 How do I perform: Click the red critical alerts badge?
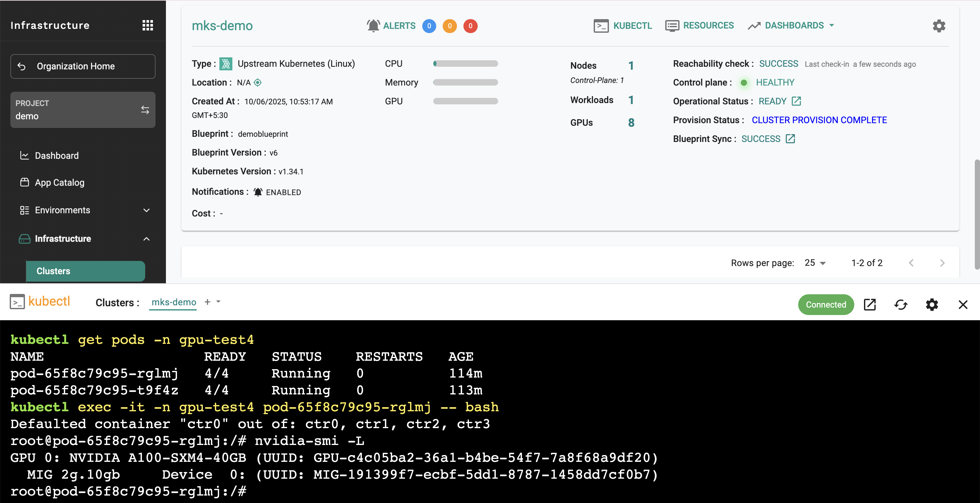point(470,26)
